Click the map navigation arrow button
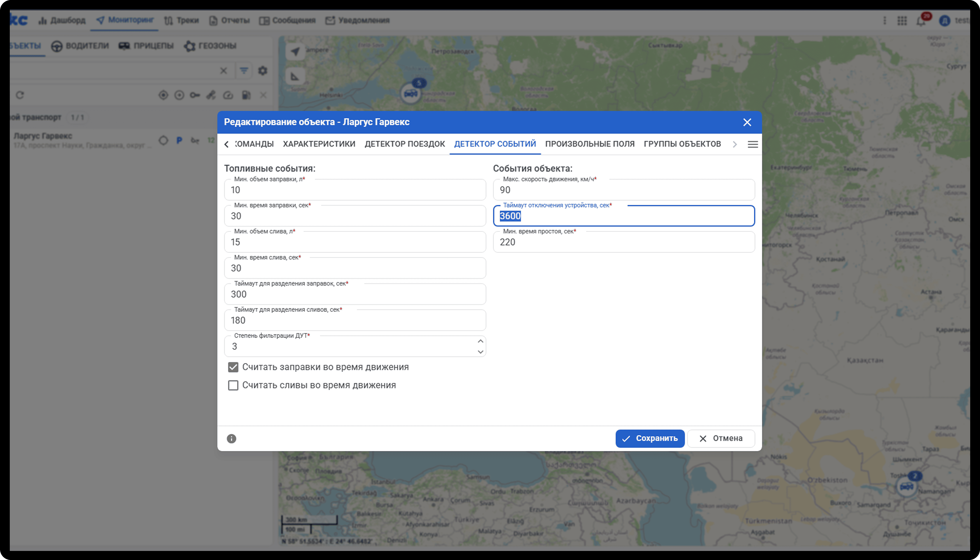980x560 pixels. pyautogui.click(x=295, y=51)
